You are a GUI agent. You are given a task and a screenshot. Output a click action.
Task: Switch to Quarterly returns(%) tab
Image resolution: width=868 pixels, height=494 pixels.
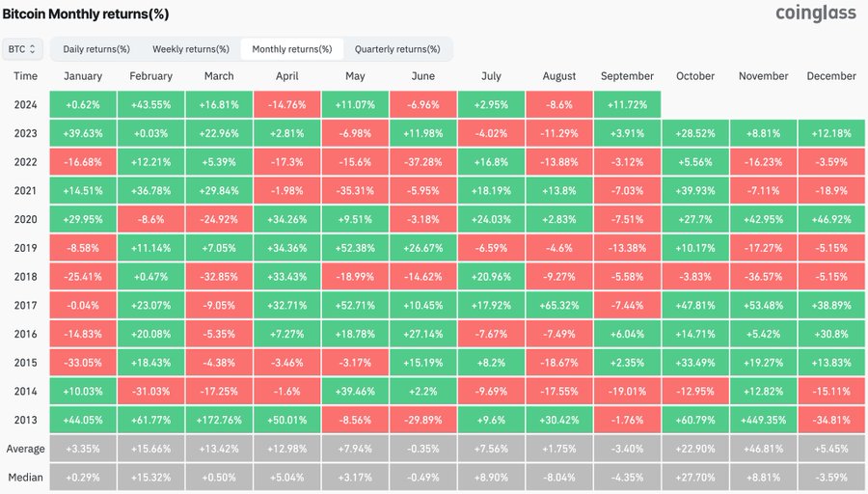coord(397,49)
